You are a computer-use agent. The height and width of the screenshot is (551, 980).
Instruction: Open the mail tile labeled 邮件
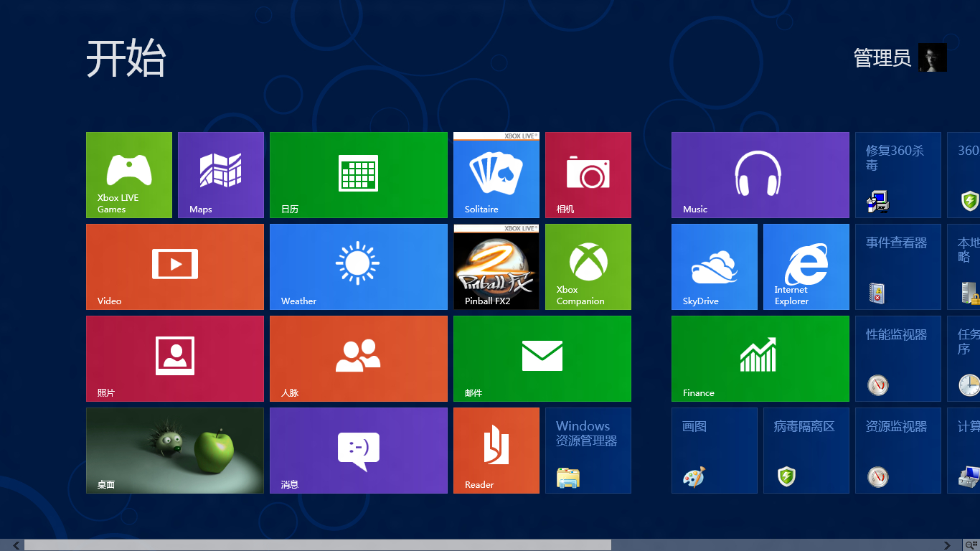542,359
